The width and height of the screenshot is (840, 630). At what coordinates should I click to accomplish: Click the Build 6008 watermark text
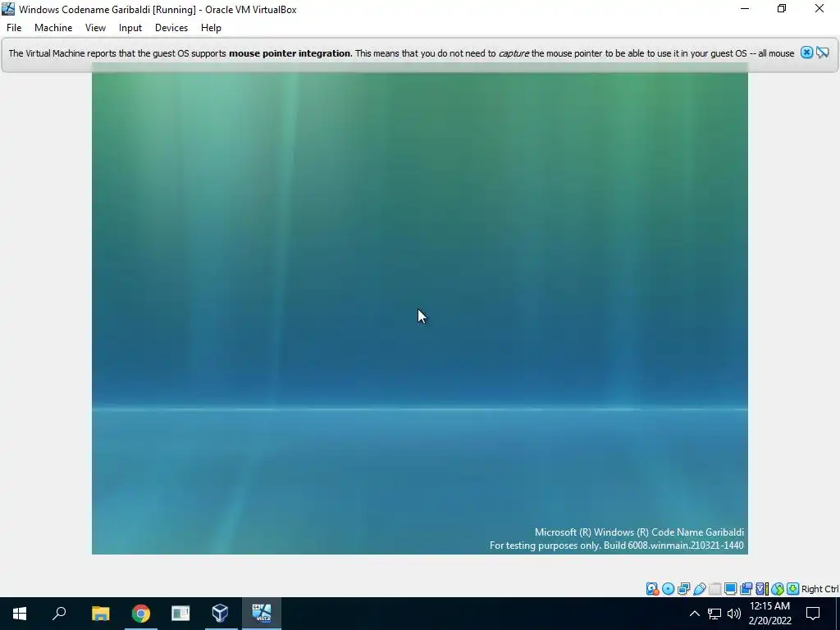[x=616, y=546]
